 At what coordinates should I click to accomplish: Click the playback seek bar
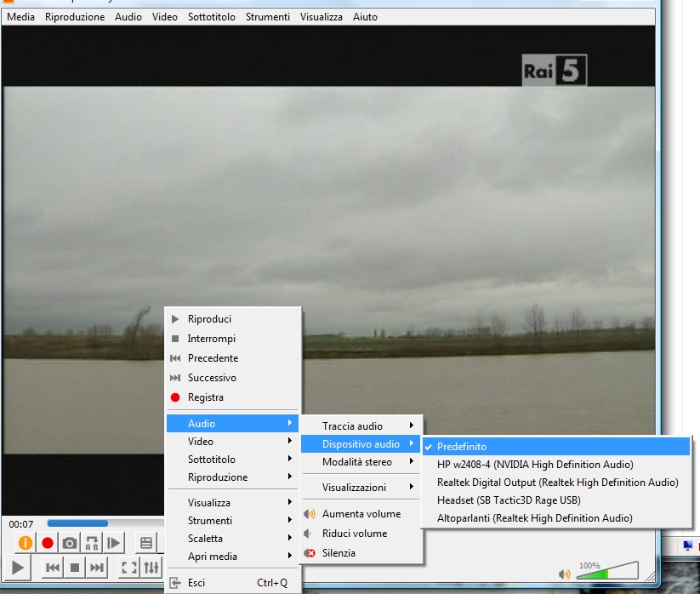coord(105,523)
